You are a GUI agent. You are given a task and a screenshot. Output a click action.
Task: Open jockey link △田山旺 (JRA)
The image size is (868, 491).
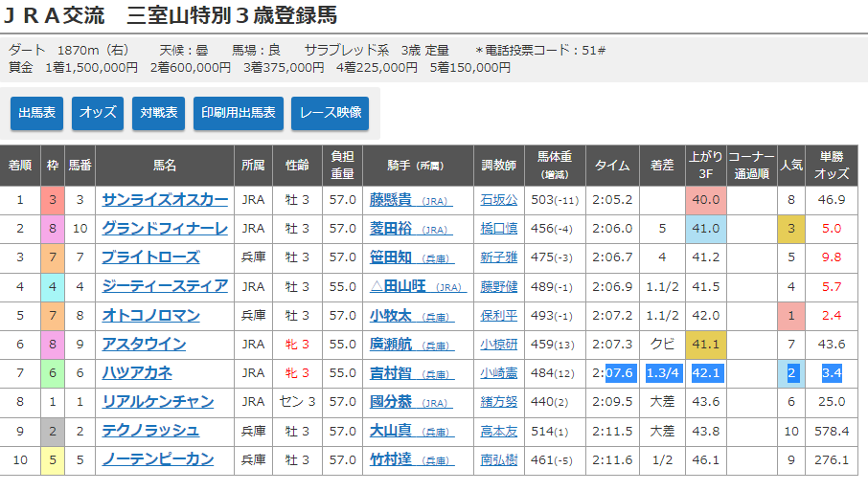tap(418, 286)
